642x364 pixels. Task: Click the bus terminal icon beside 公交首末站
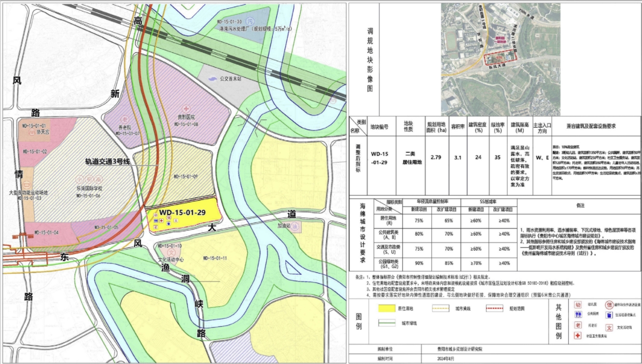coord(213,79)
